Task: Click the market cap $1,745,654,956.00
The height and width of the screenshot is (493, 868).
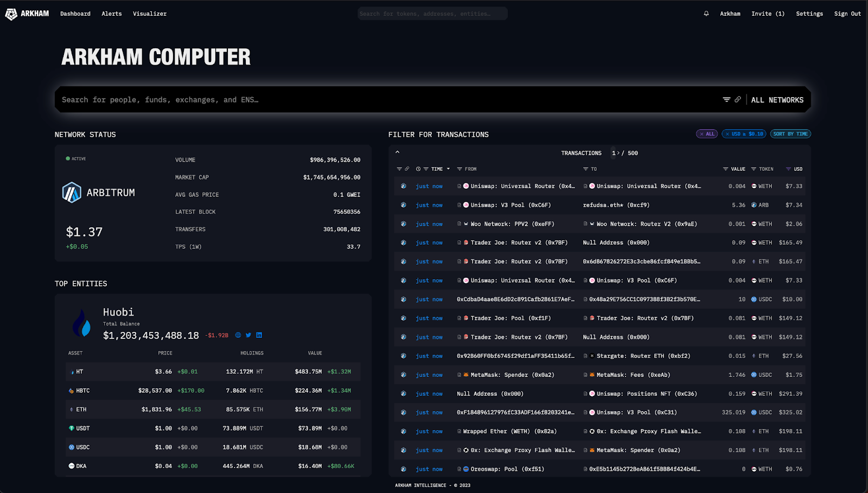Action: click(332, 177)
